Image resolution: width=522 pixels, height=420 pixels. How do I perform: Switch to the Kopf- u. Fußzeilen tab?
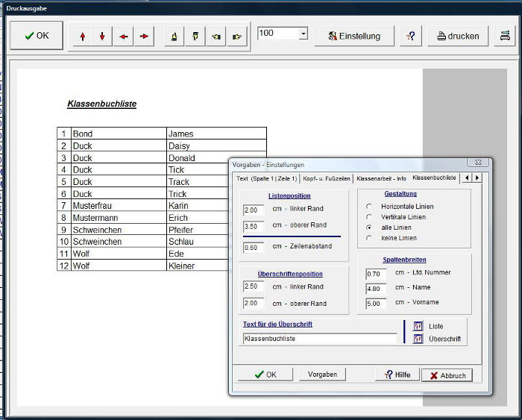tap(327, 178)
